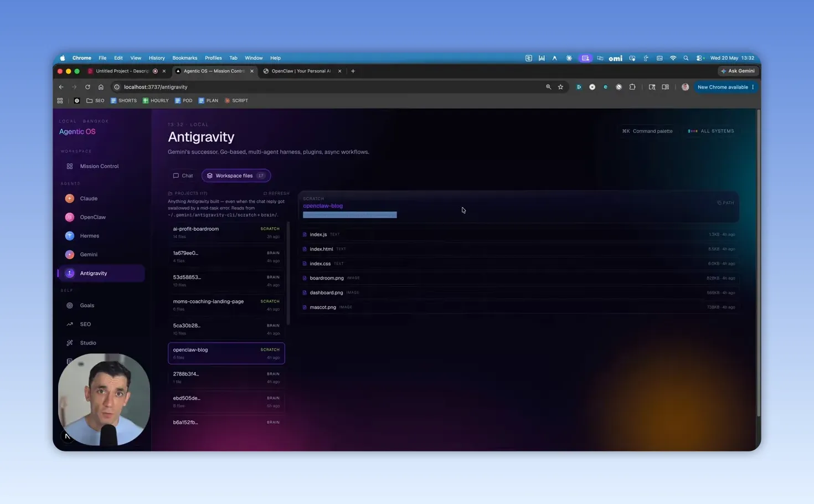Click the New Chrome available button
The image size is (814, 504).
[x=726, y=87]
